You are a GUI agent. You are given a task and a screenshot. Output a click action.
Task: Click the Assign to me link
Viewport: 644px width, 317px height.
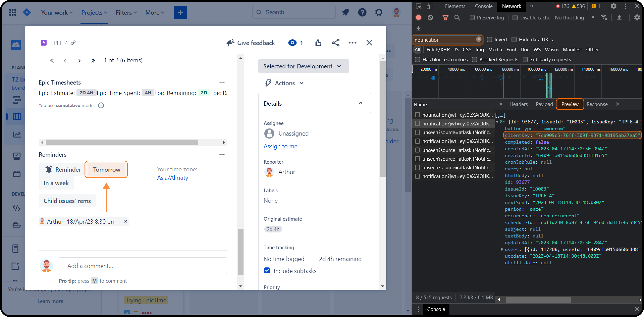(x=280, y=146)
